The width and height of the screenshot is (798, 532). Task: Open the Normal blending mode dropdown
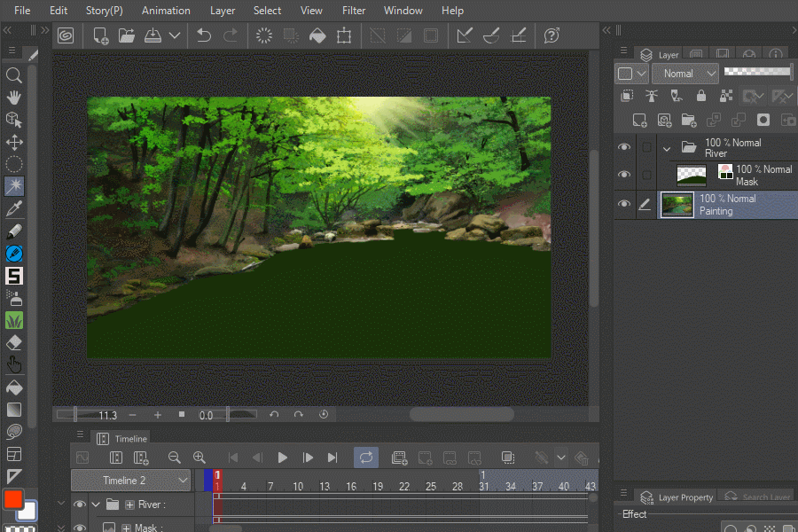pos(685,74)
